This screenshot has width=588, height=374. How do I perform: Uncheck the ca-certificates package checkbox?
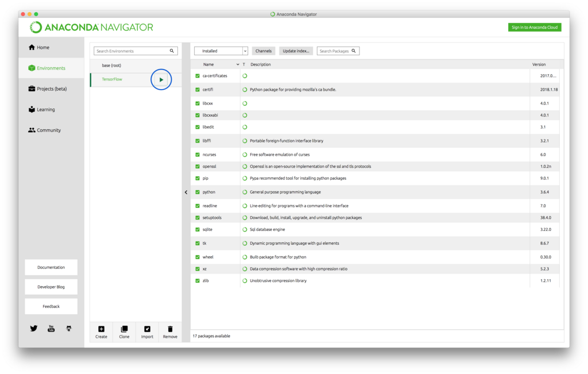pyautogui.click(x=198, y=76)
